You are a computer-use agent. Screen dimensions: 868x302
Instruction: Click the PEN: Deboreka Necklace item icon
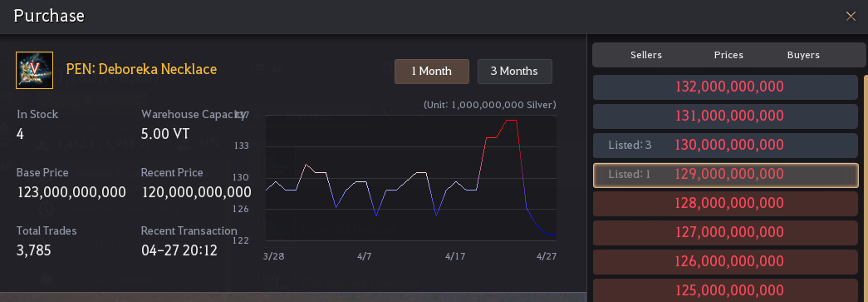(x=34, y=71)
